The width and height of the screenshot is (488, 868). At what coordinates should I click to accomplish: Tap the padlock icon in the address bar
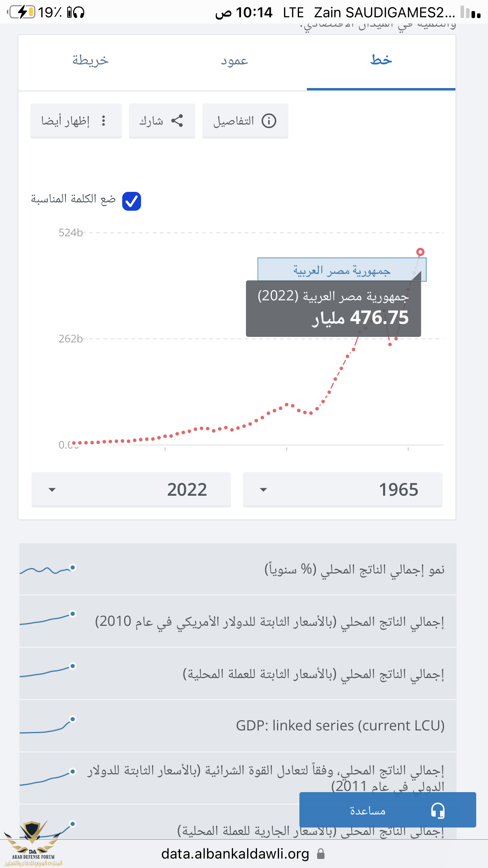coord(321,854)
